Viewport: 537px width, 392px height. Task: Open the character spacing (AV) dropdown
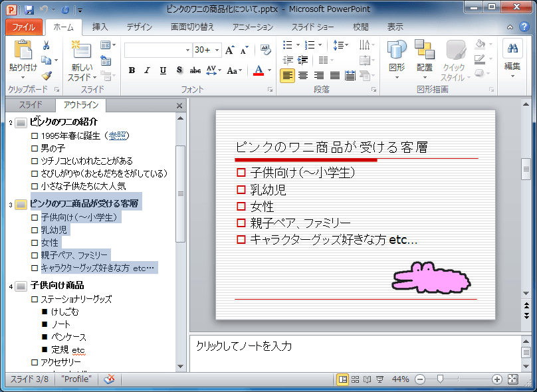pyautogui.click(x=214, y=70)
